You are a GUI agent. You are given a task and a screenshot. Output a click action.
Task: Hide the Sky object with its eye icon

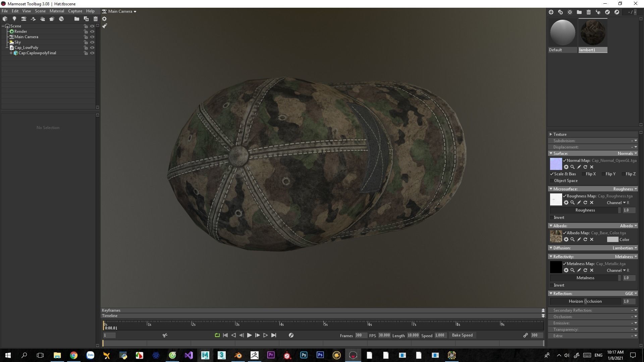[92, 42]
